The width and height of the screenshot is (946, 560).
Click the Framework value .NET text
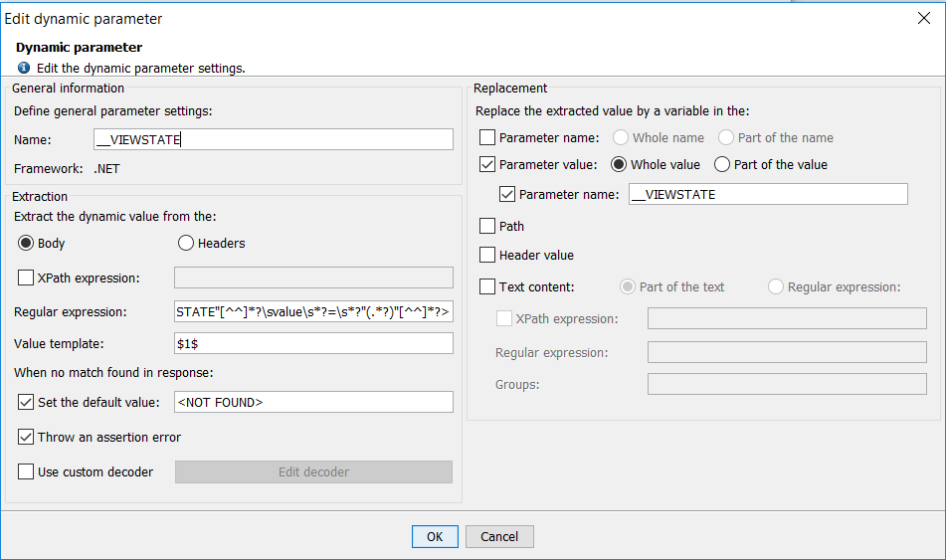click(x=106, y=168)
